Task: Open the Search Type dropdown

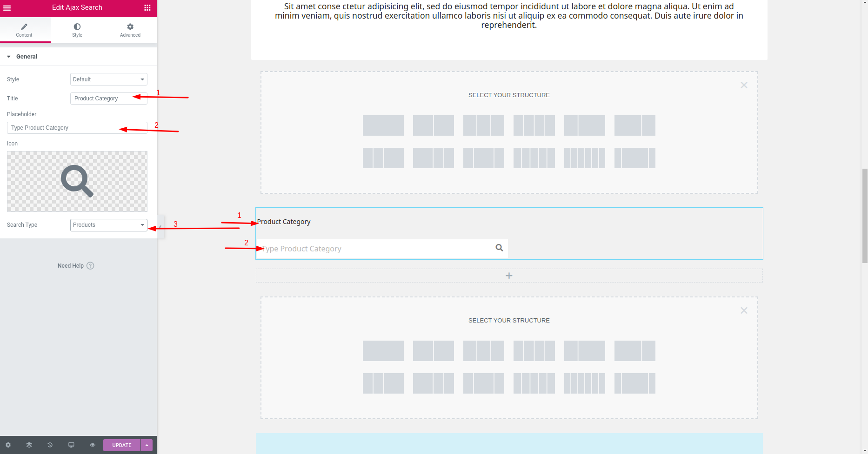Action: coord(109,225)
